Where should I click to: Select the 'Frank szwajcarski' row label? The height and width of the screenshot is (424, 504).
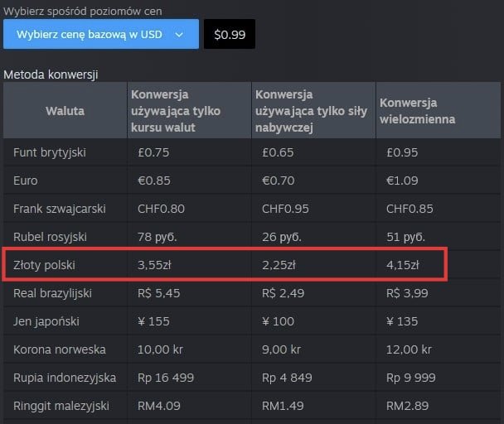pos(60,209)
